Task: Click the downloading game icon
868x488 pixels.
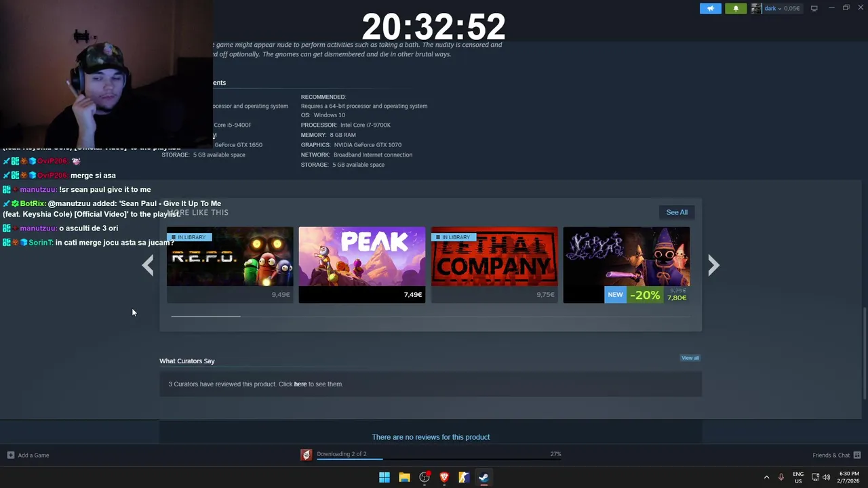Action: click(307, 455)
